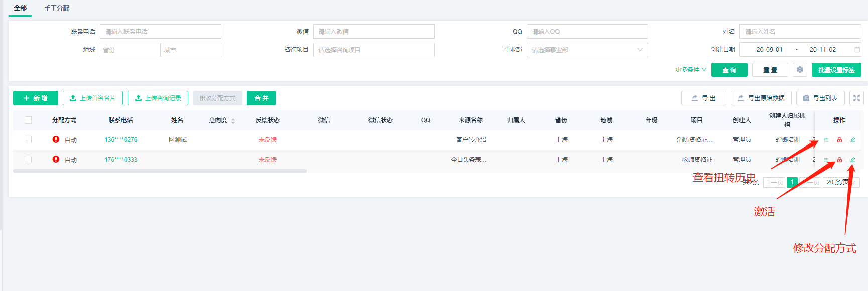Toggle the select-all checkbox in table header
Screen dimensions: 868x291
[x=28, y=120]
